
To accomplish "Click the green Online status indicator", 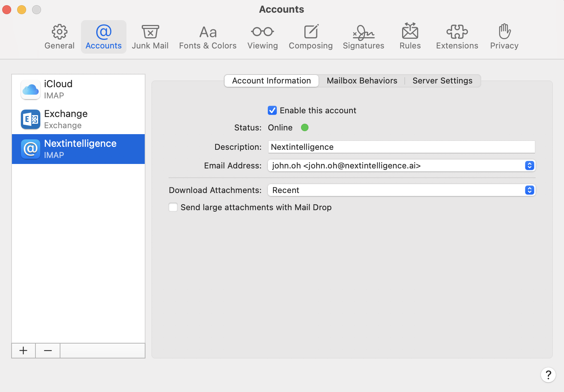I will tap(305, 127).
